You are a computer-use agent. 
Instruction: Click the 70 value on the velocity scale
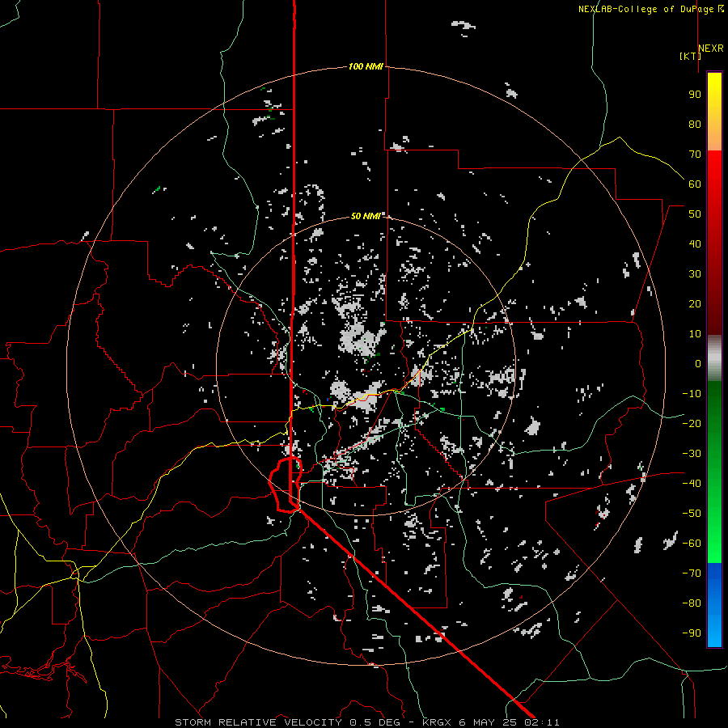tap(695, 154)
